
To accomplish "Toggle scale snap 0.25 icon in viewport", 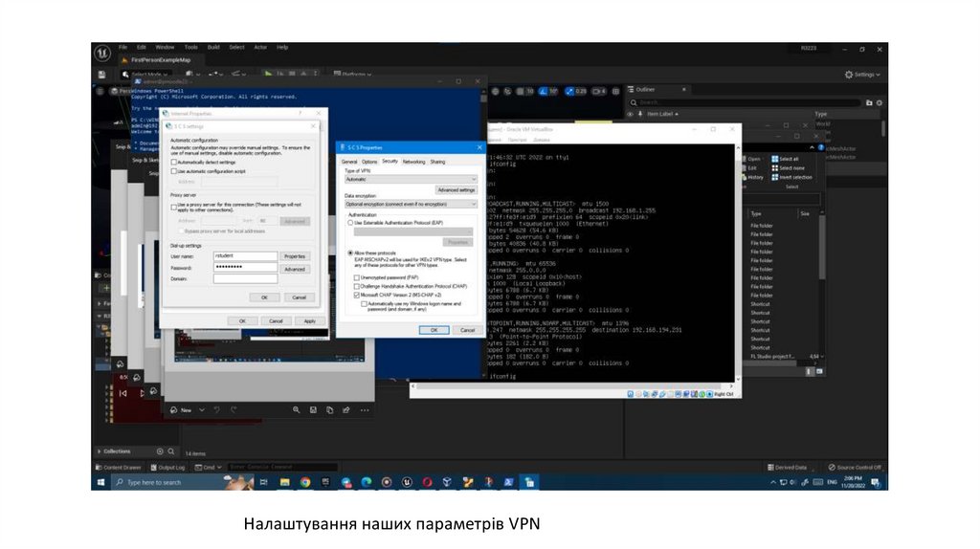I will click(570, 91).
